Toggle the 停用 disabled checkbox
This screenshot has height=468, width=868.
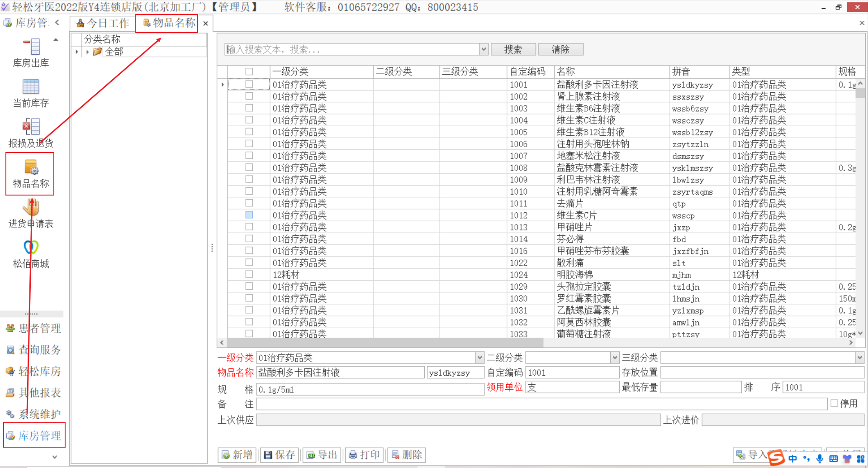835,403
